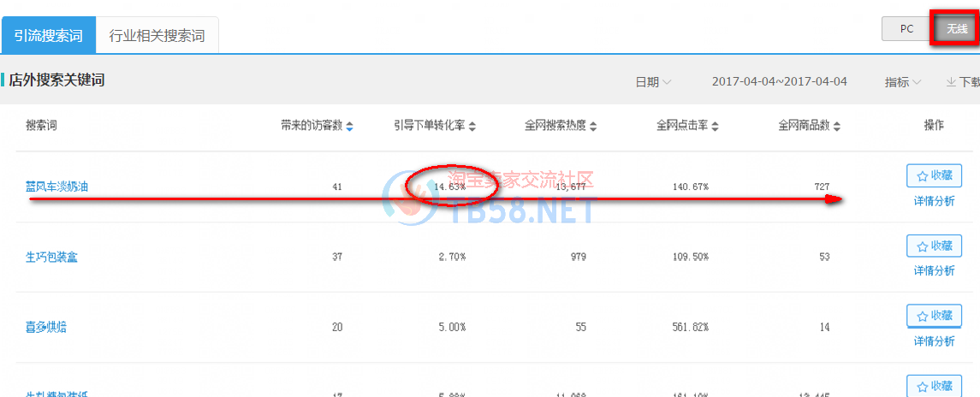Open 详情分析 for 生巧包装盒
Screen dimensions: 980x397
(935, 270)
